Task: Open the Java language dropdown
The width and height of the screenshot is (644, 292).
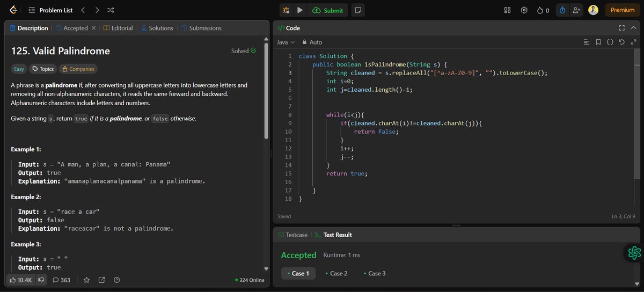Action: click(x=286, y=42)
